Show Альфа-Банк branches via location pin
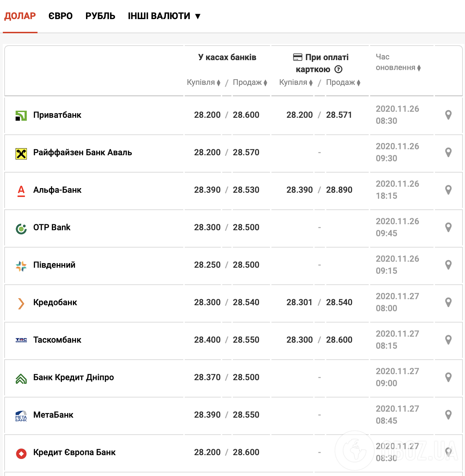Image resolution: width=465 pixels, height=476 pixels. [x=448, y=190]
